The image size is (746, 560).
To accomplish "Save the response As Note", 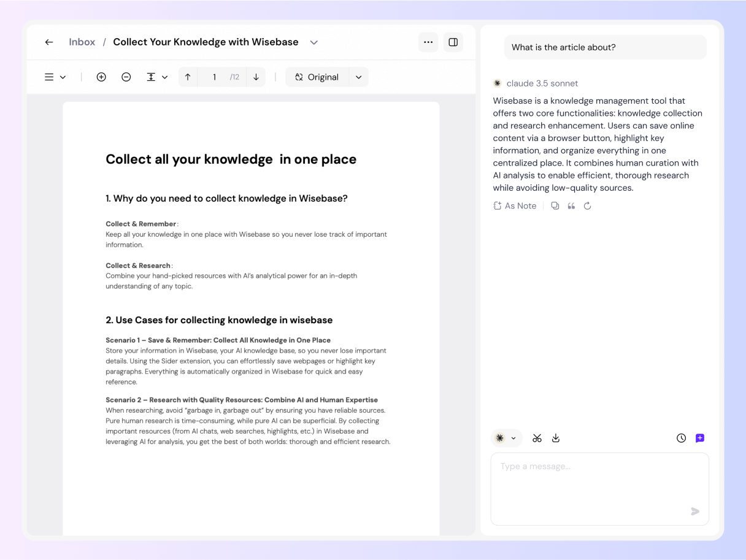I will tap(515, 206).
